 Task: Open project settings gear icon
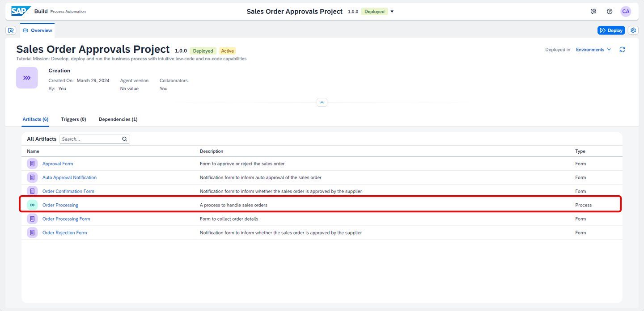[x=633, y=30]
